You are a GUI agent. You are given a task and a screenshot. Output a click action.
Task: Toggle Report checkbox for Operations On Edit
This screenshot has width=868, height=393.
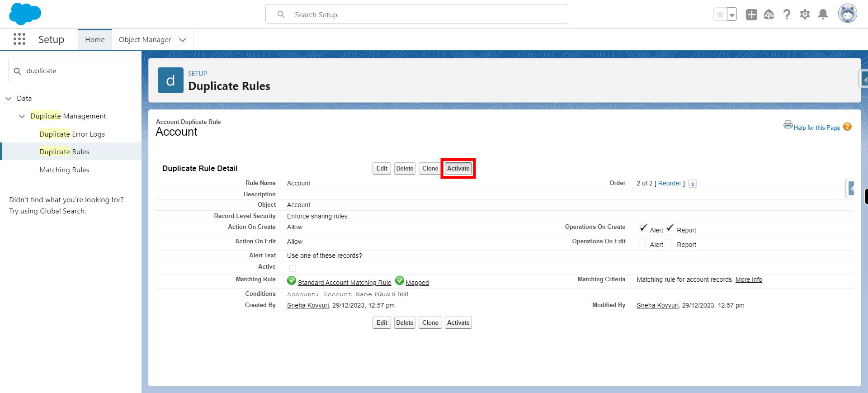[669, 243]
